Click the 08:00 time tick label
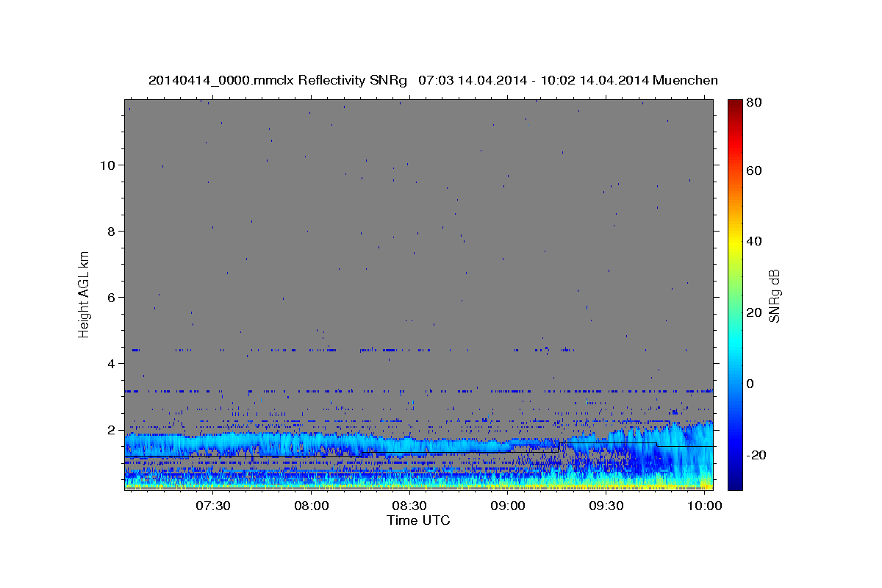Screen dimensions: 882x588 point(312,506)
